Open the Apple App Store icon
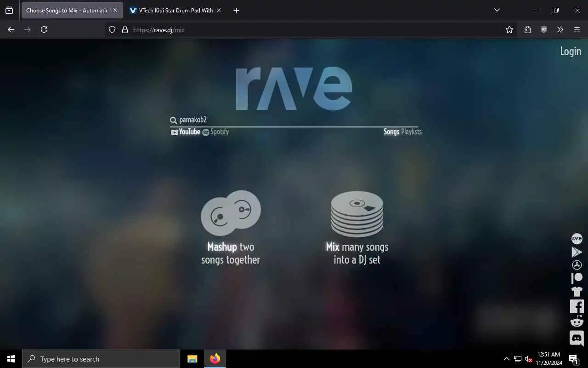The image size is (588, 368). pyautogui.click(x=577, y=265)
